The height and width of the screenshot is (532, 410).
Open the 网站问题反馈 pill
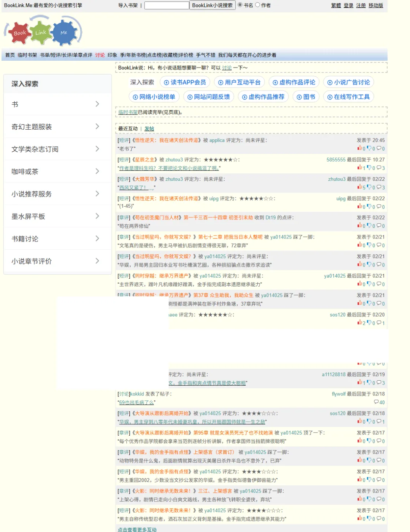[208, 97]
